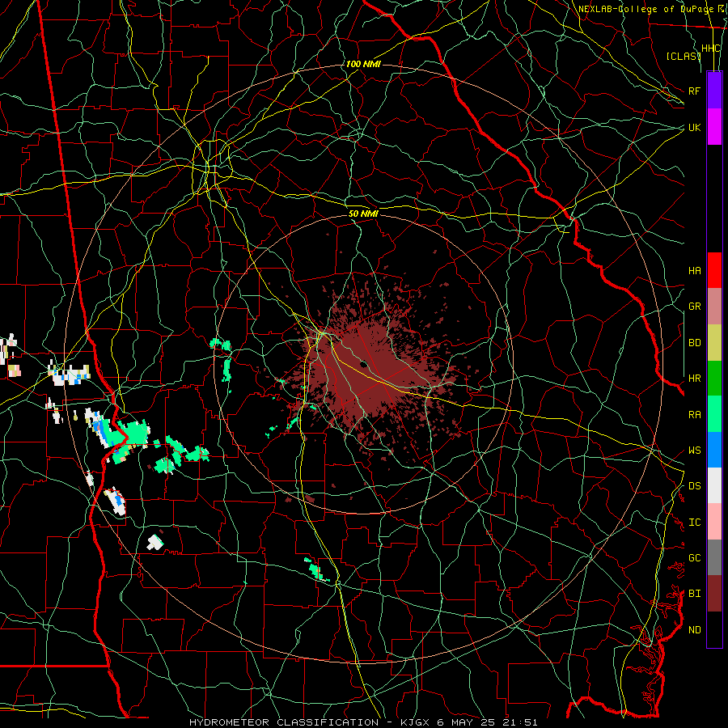
Task: Click the 'ND' legend label
Action: [694, 629]
